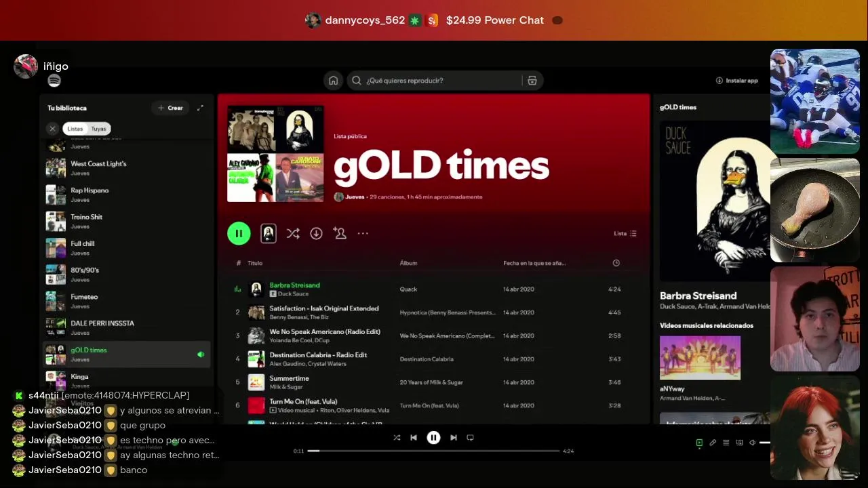The height and width of the screenshot is (488, 868).
Task: Open Full chill playlist
Action: 127,248
